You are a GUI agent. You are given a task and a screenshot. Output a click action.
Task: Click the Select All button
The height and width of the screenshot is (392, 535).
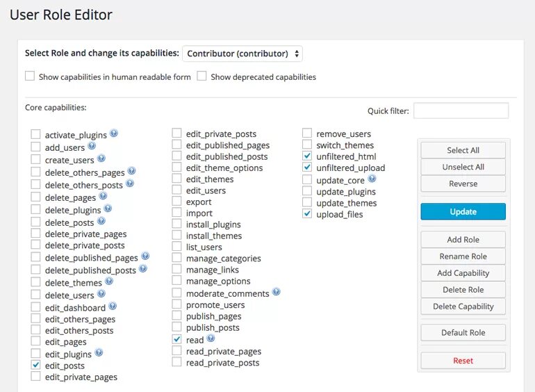[463, 150]
